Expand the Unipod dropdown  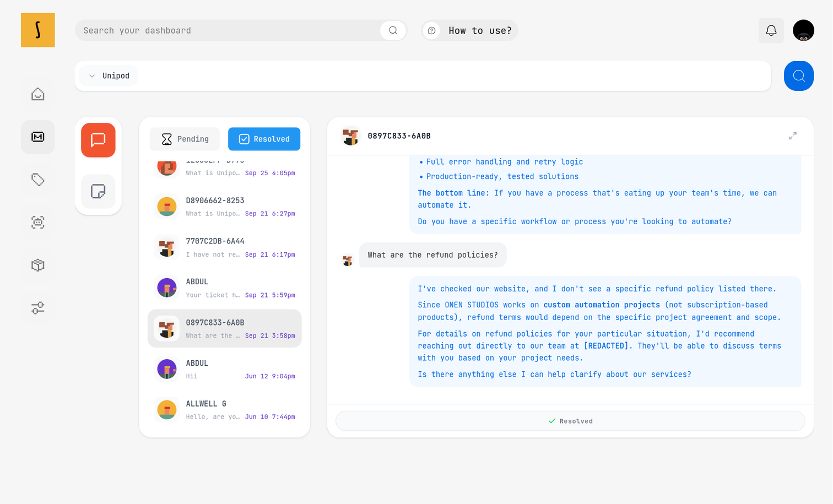click(109, 76)
